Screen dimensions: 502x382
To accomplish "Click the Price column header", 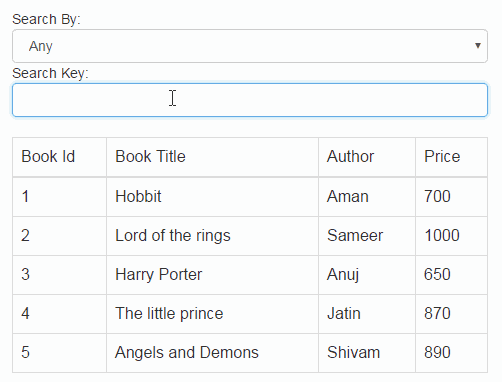I will coord(451,157).
